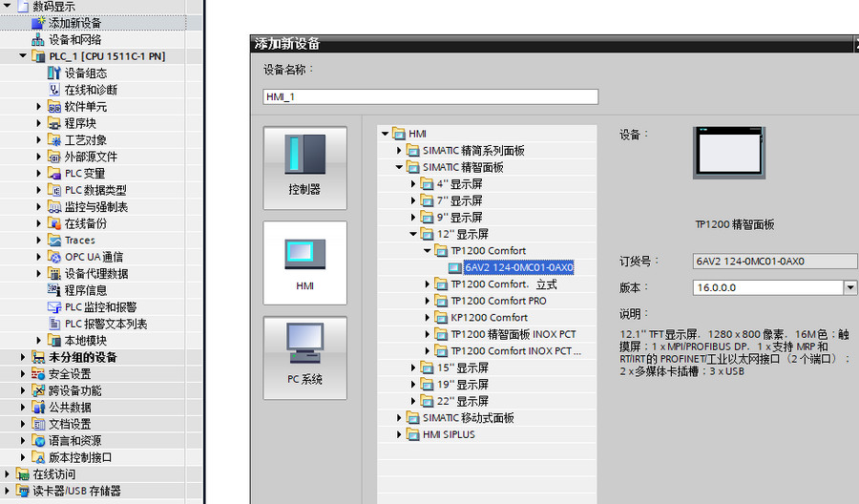Click the PLC 报警文本列表 icon
859x504 pixels.
[x=53, y=324]
